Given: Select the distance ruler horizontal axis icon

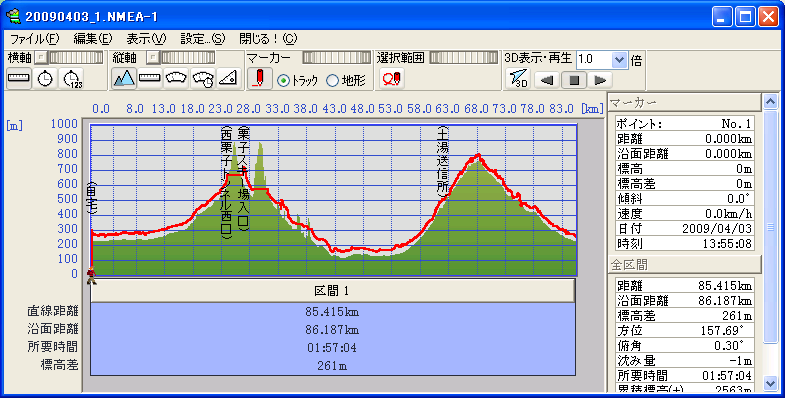Looking at the screenshot, I should point(19,79).
